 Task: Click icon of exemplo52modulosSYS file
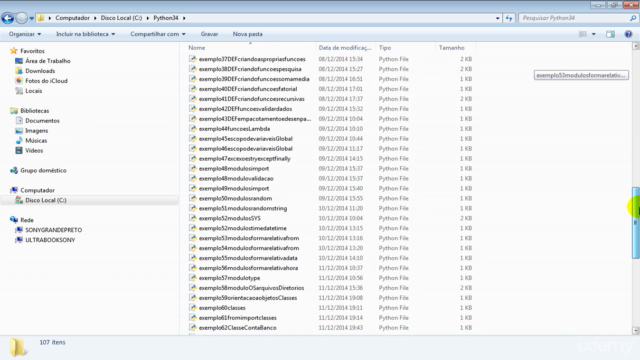(193, 218)
